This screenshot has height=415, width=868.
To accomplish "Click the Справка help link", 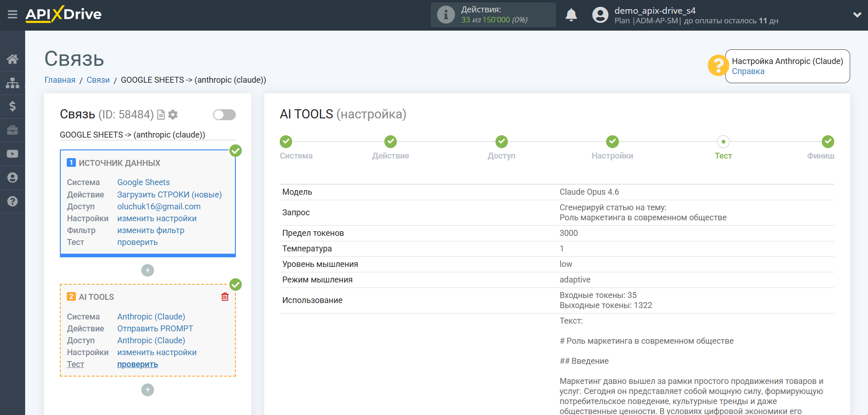I will (748, 71).
